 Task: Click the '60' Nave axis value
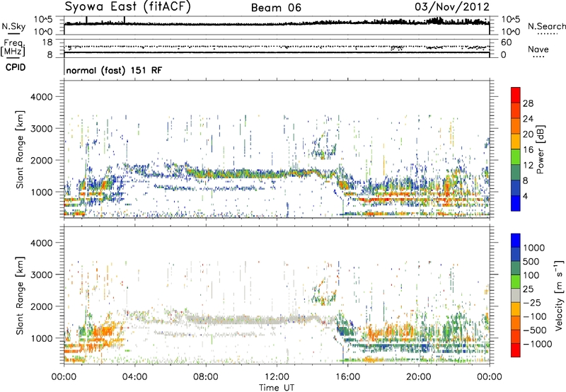tap(507, 42)
